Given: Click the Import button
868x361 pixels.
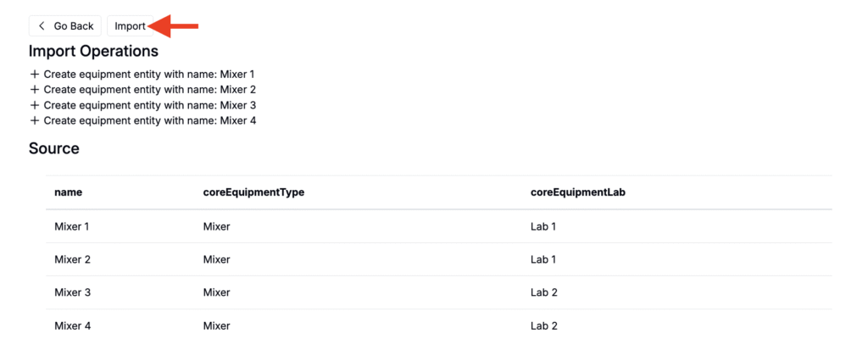Looking at the screenshot, I should point(130,26).
